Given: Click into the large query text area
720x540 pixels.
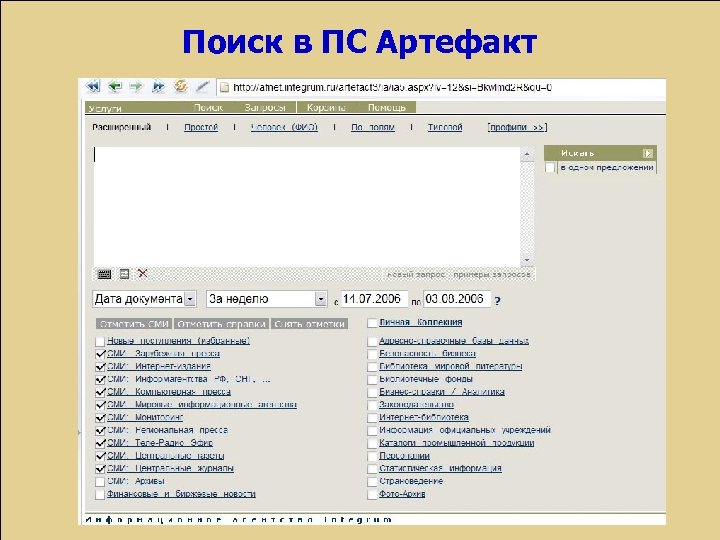Looking at the screenshot, I should pos(307,206).
